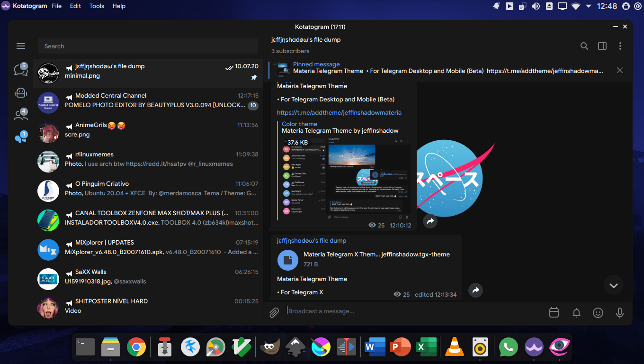
Task: Open the AnimeGrils channel
Action: pyautogui.click(x=148, y=132)
